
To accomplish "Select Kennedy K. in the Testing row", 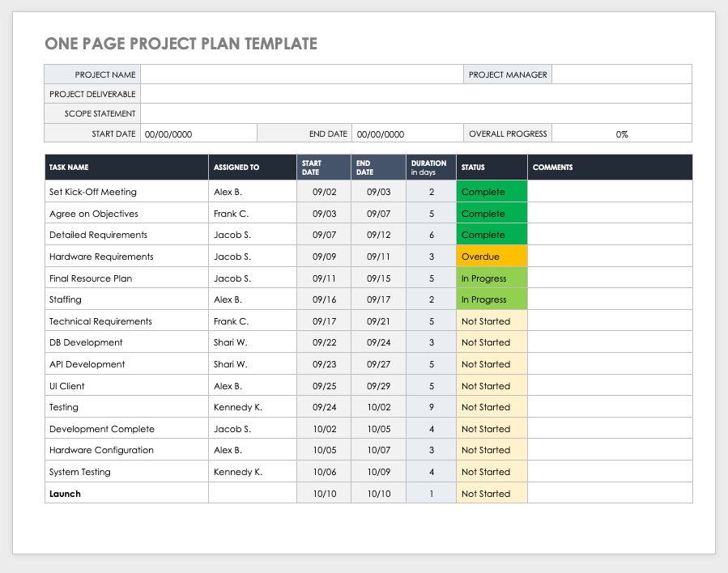I will [x=253, y=407].
